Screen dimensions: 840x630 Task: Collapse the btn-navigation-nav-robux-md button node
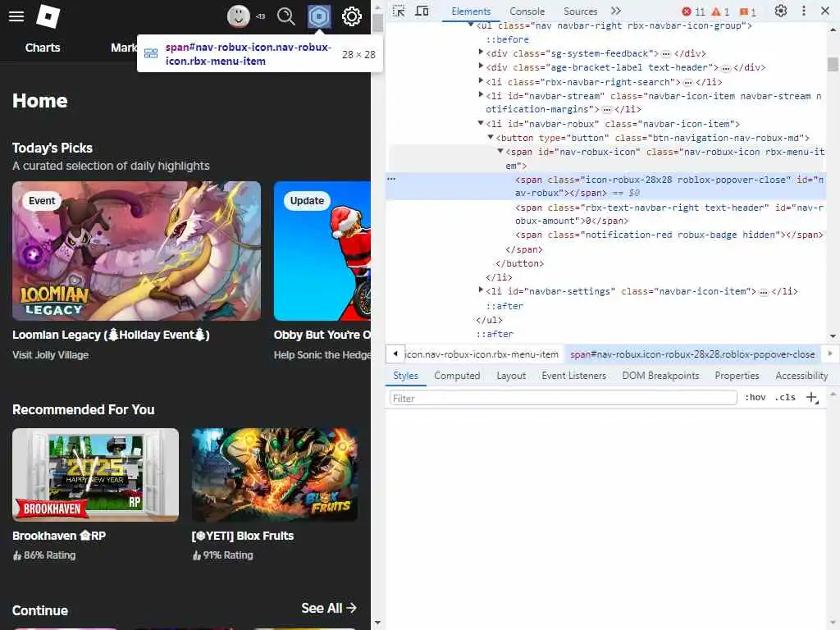tap(491, 137)
